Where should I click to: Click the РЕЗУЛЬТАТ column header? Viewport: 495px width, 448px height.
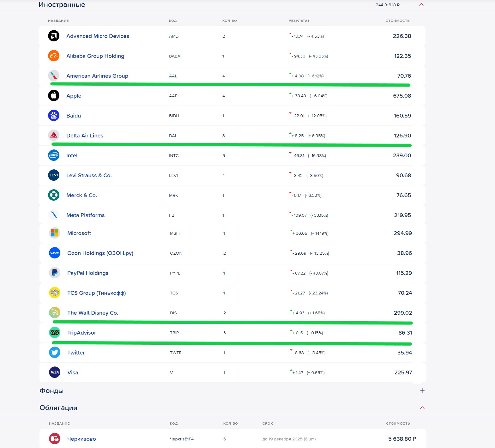[x=299, y=21]
